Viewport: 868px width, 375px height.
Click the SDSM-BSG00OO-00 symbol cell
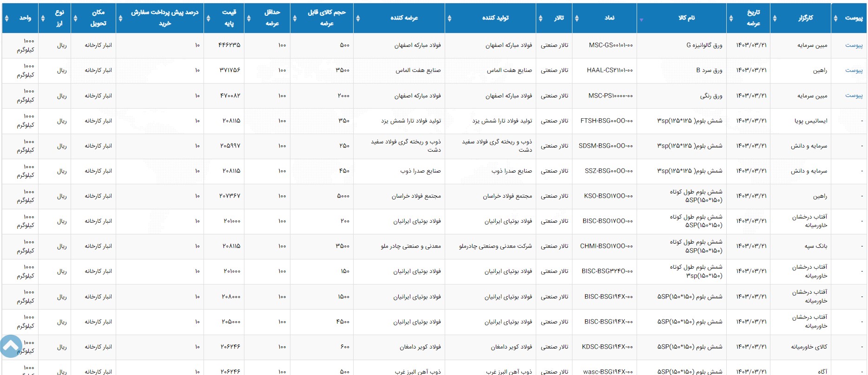605,146
